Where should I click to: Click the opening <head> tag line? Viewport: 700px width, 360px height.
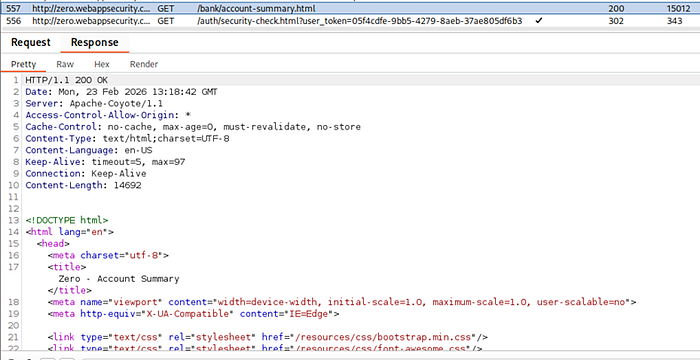click(x=53, y=243)
